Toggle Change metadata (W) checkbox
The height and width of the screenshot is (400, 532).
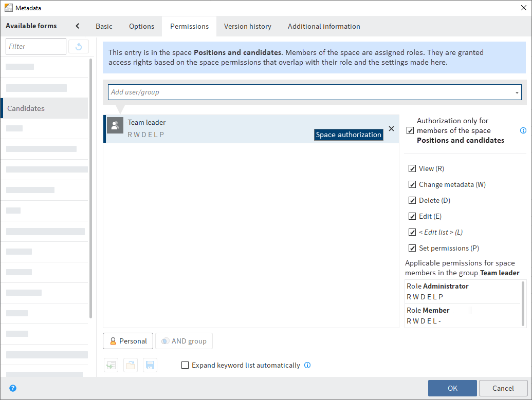[x=412, y=184]
